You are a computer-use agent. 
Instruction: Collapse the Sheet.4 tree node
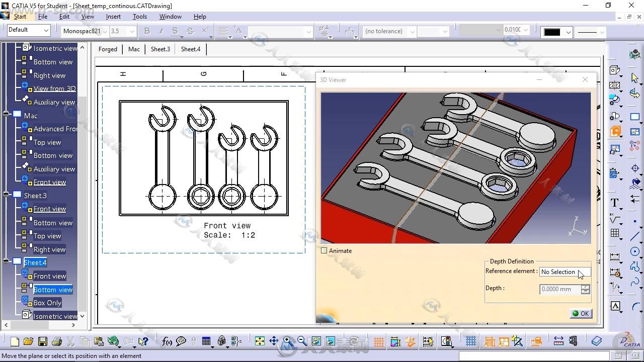(7, 262)
